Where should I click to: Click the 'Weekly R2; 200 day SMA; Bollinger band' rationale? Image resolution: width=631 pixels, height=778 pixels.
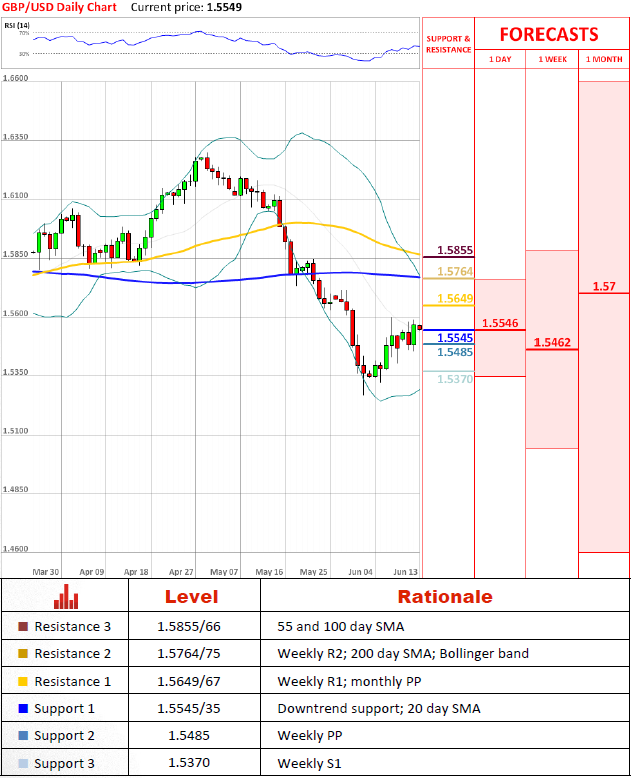pyautogui.click(x=403, y=653)
